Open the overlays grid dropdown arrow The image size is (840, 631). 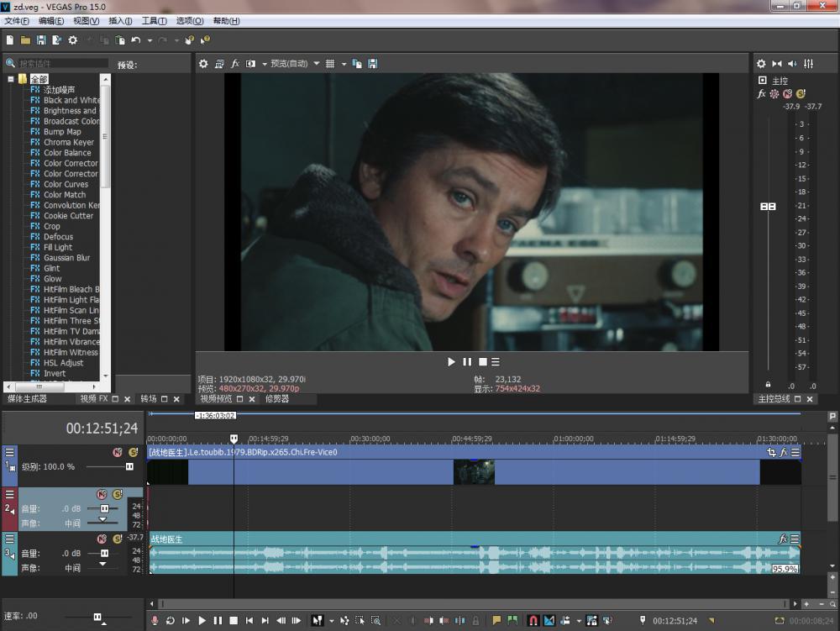tap(344, 64)
